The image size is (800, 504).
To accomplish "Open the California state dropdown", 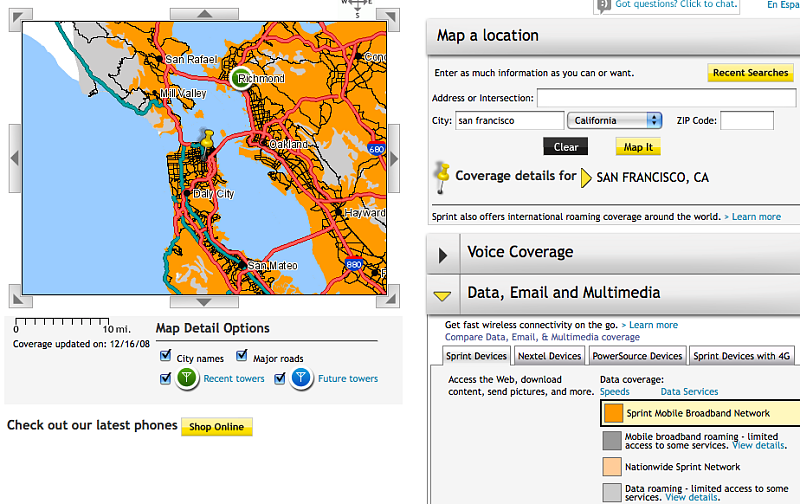I will 615,120.
